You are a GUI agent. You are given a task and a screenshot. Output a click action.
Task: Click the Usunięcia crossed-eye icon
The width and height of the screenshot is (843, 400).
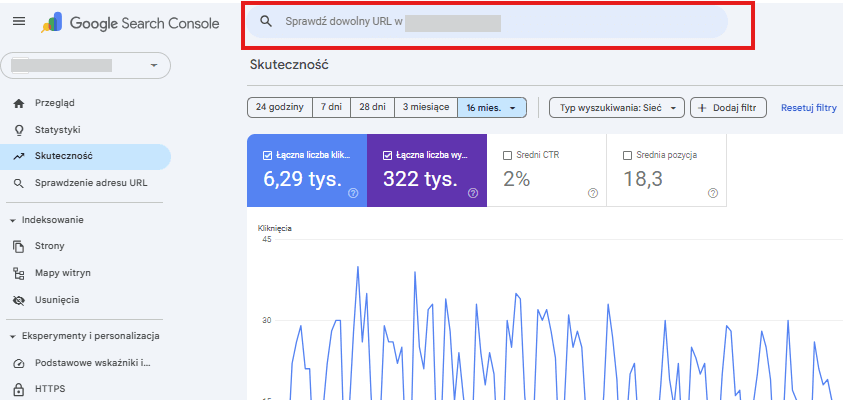click(19, 300)
